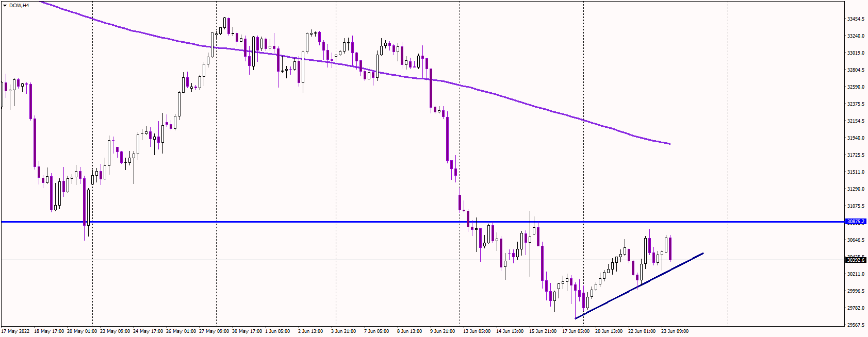
Task: Click the 23 May 09:00 time label
Action: point(115,331)
